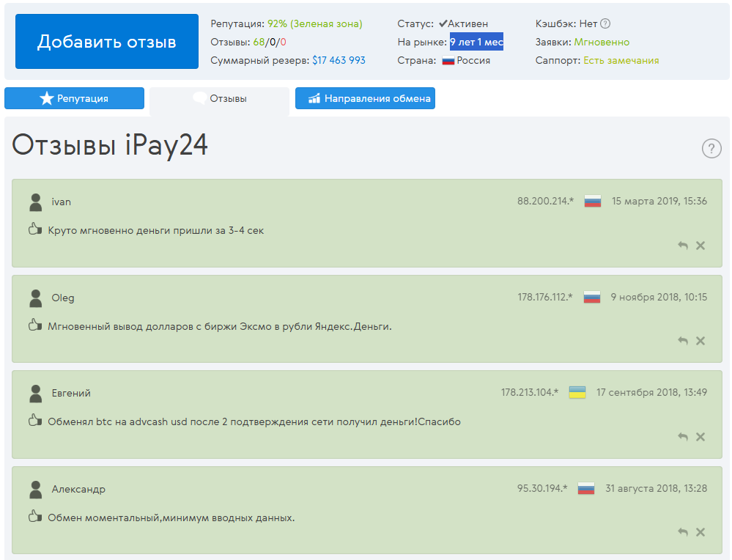The image size is (732, 560).
Task: Remove Oleg's review using X icon
Action: (x=700, y=341)
